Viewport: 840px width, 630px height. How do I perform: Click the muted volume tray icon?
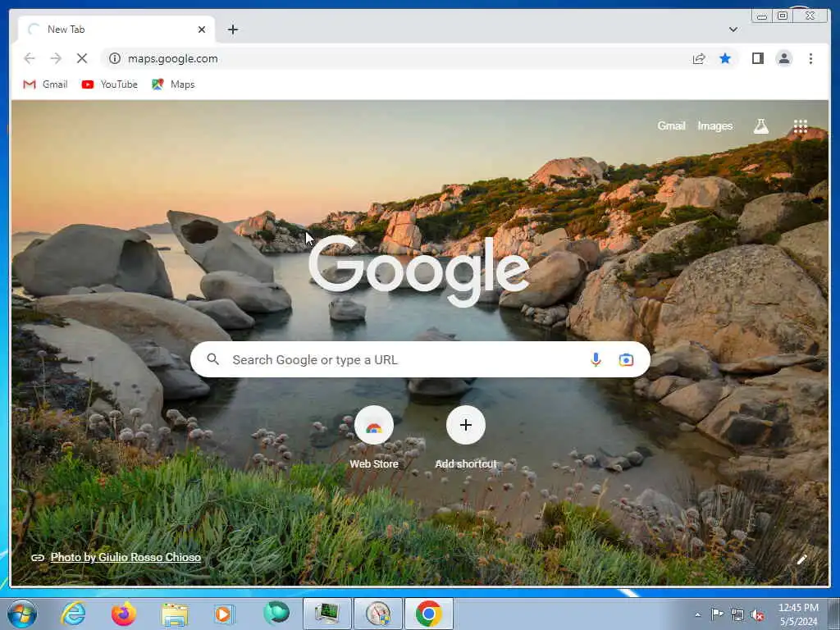[757, 615]
